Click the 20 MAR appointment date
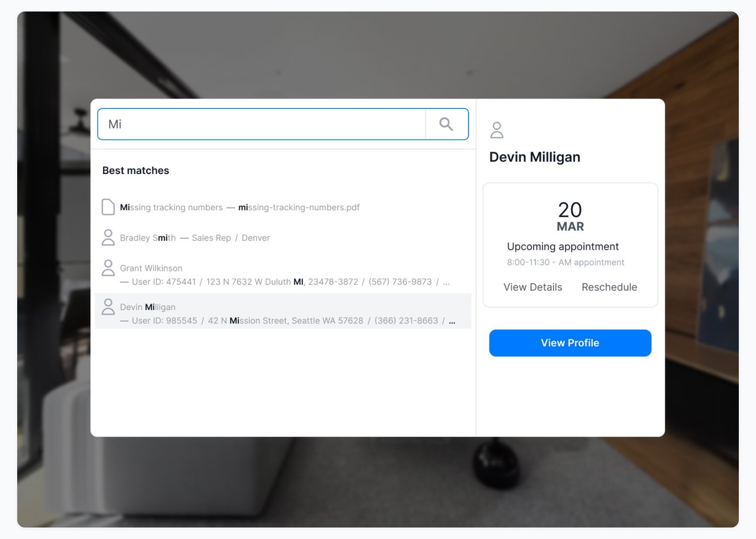This screenshot has height=539, width=756. tap(570, 216)
